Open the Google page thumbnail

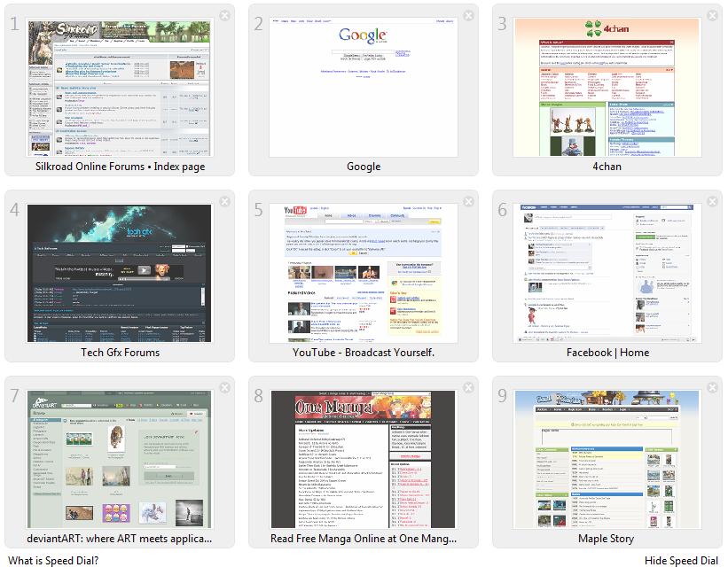(x=364, y=89)
